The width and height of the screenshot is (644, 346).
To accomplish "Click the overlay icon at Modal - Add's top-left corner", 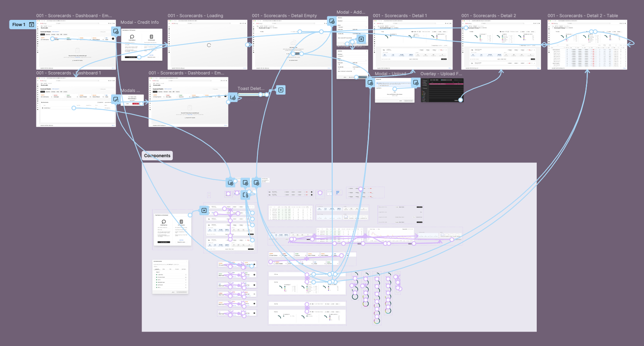I will pos(332,21).
